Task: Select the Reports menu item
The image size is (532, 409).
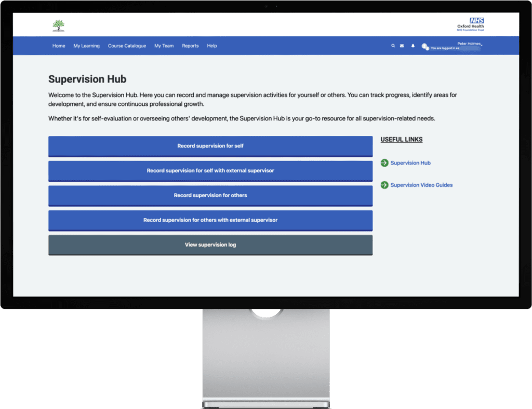Action: point(190,46)
